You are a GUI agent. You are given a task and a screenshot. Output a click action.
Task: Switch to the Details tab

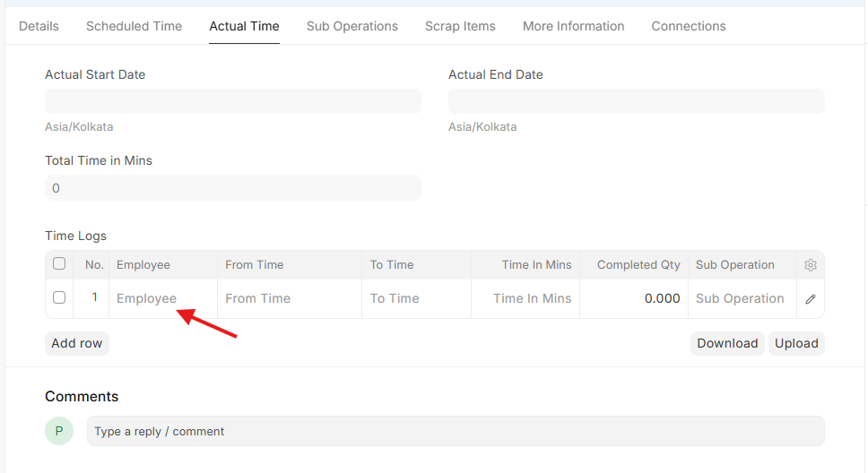click(39, 26)
